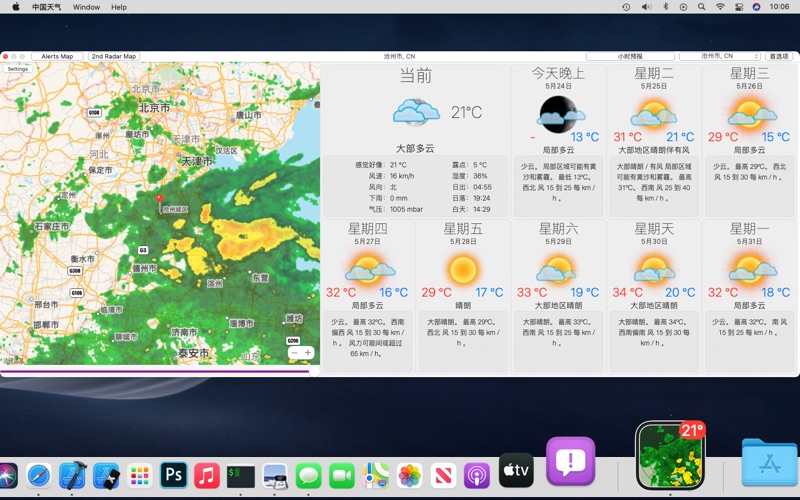The height and width of the screenshot is (500, 800).
Task: Click the Wi-Fi status menu bar icon
Action: pos(720,7)
